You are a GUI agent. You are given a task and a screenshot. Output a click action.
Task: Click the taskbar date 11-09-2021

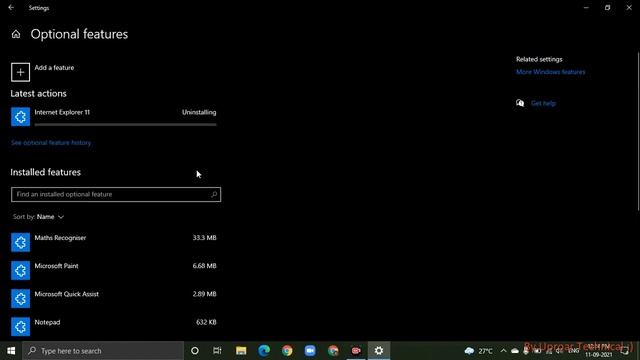599,355
